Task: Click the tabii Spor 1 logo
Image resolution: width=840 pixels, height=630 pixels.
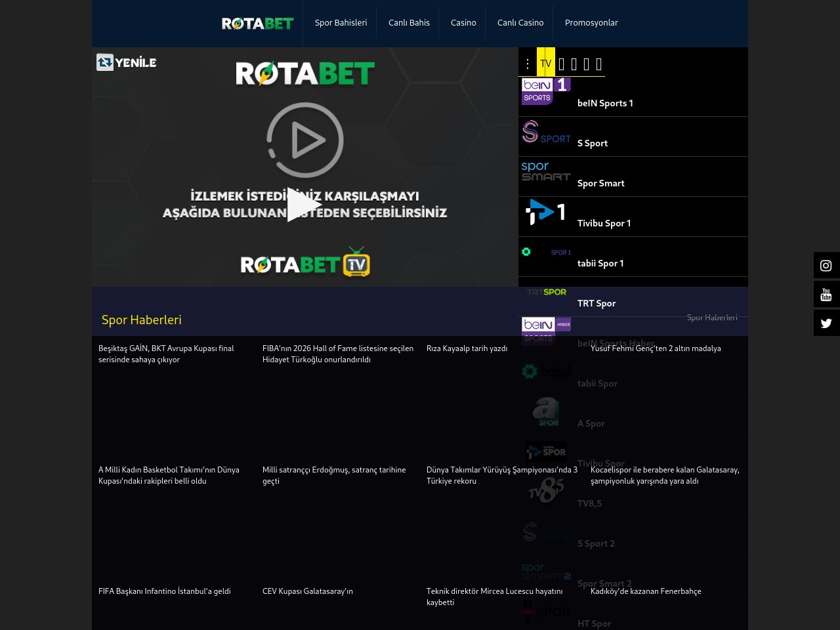Action: pos(546,252)
